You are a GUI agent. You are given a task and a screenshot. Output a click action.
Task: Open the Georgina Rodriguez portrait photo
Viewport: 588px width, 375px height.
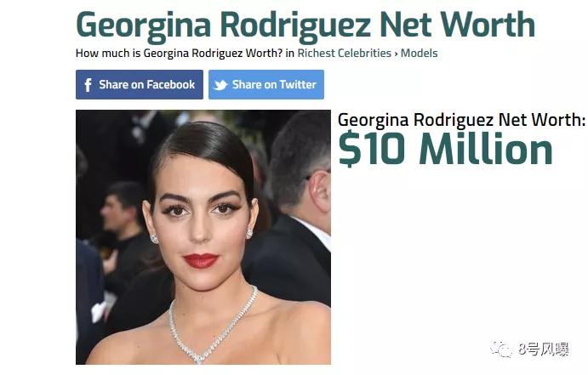(203, 237)
